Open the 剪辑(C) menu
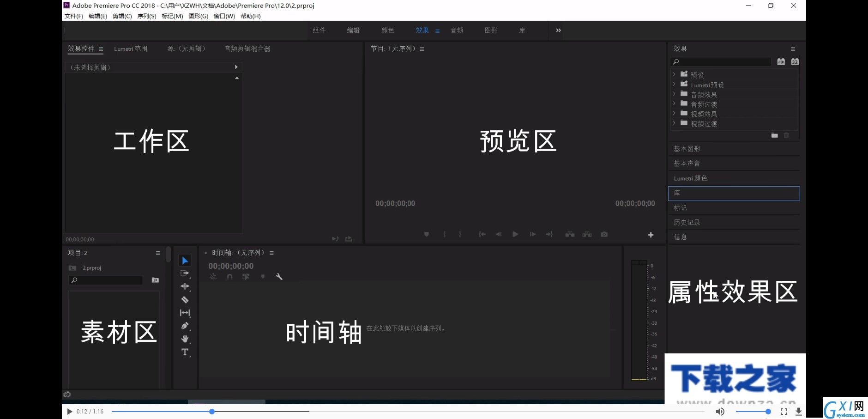The width and height of the screenshot is (868, 419). [x=122, y=16]
